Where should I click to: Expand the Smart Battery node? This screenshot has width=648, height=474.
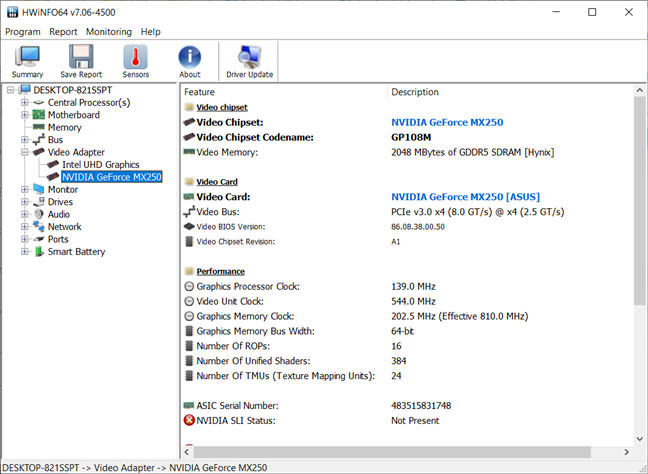[25, 251]
